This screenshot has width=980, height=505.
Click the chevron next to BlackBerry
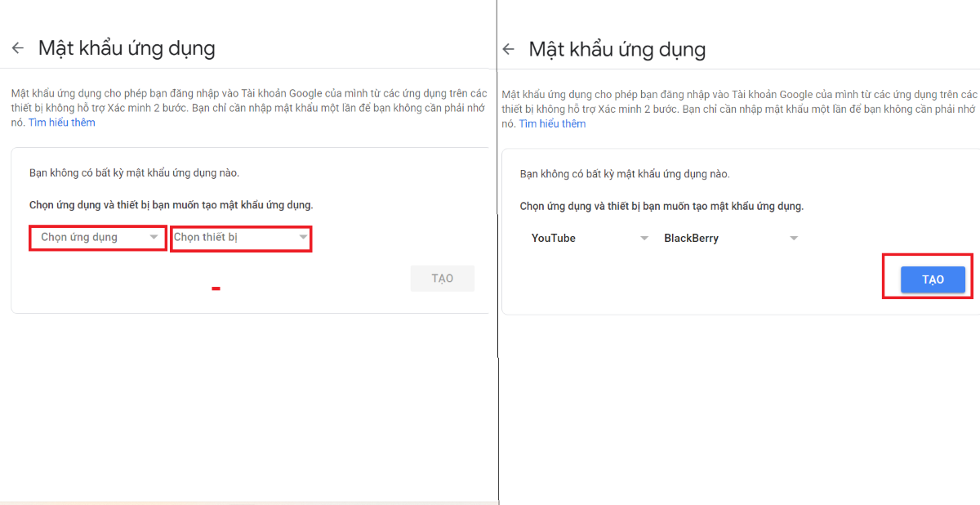tap(793, 238)
